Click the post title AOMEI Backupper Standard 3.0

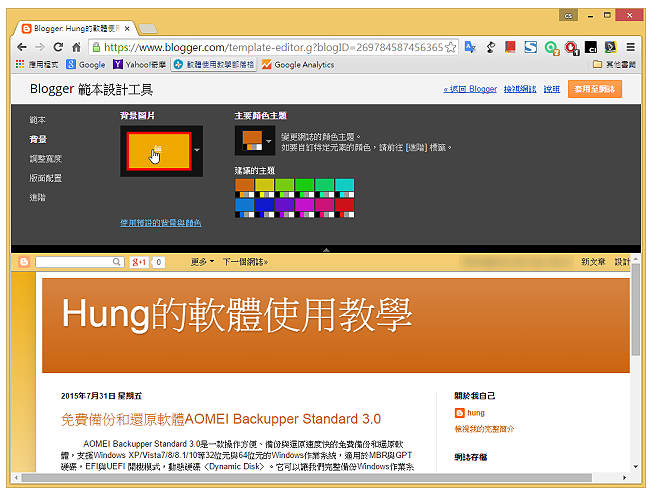pos(221,419)
